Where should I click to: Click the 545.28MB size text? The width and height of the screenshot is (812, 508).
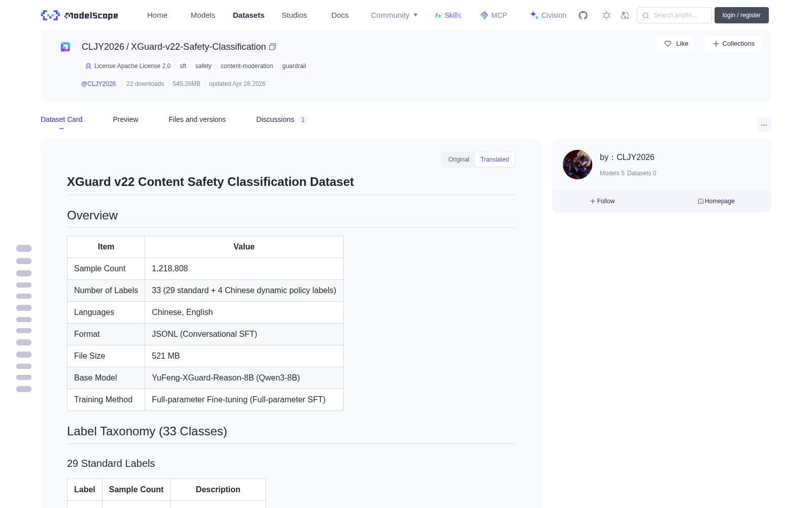point(186,84)
